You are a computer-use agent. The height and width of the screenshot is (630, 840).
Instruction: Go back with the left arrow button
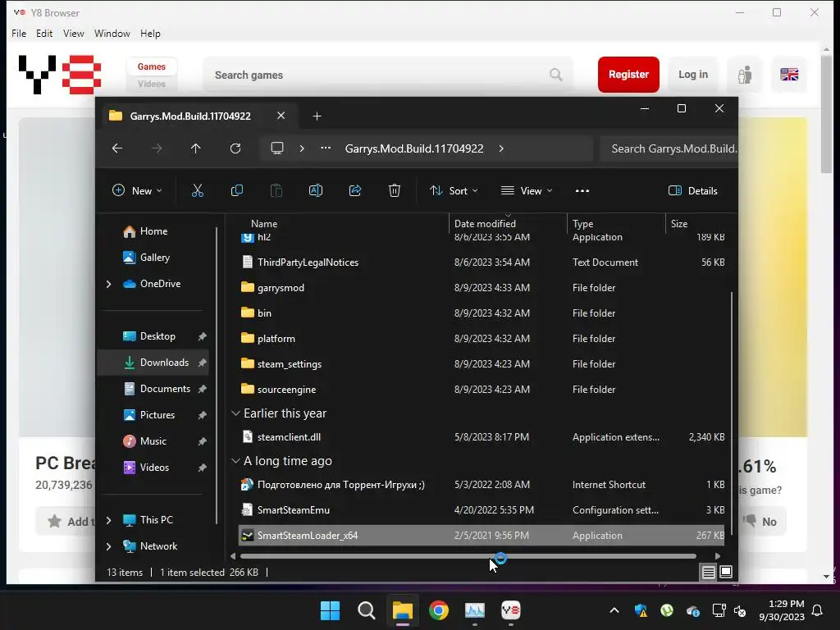click(x=117, y=148)
